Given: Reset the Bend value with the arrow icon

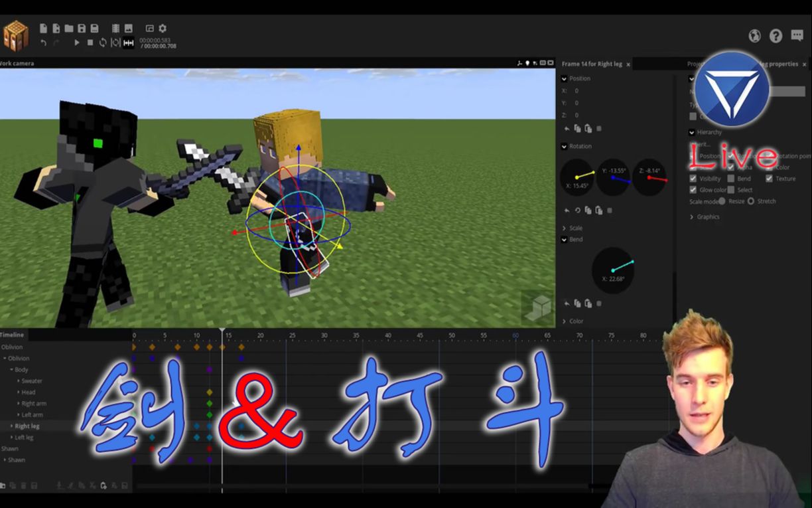Looking at the screenshot, I should (567, 303).
